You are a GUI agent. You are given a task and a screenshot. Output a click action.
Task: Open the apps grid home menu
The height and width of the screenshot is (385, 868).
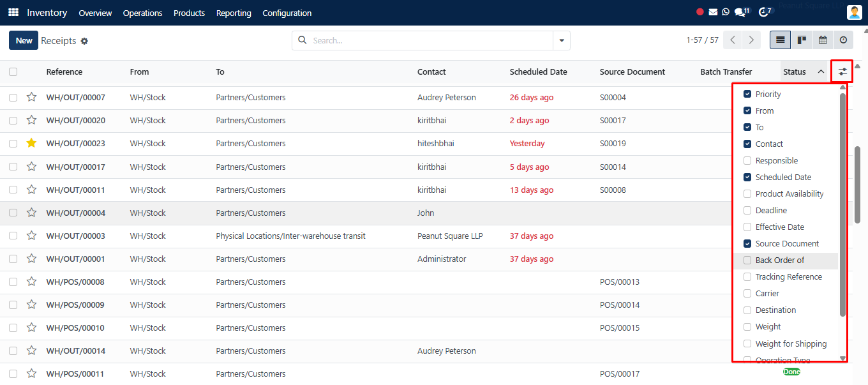(13, 13)
